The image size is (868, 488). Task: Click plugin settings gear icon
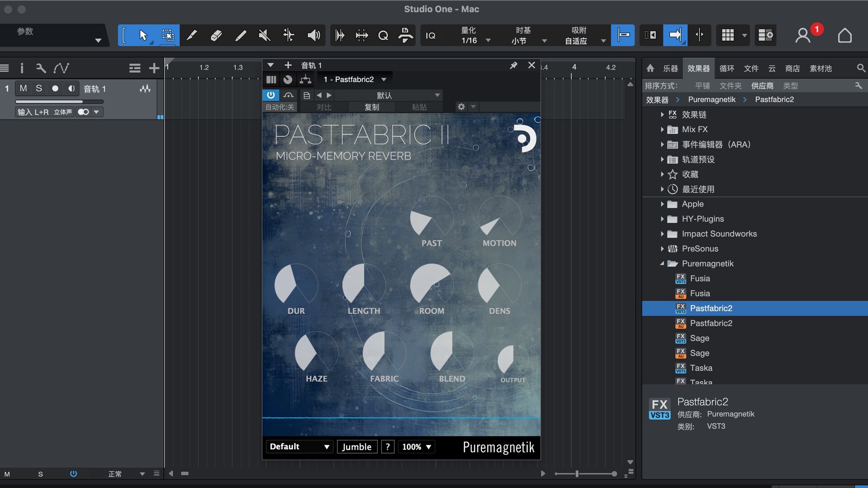coord(461,107)
